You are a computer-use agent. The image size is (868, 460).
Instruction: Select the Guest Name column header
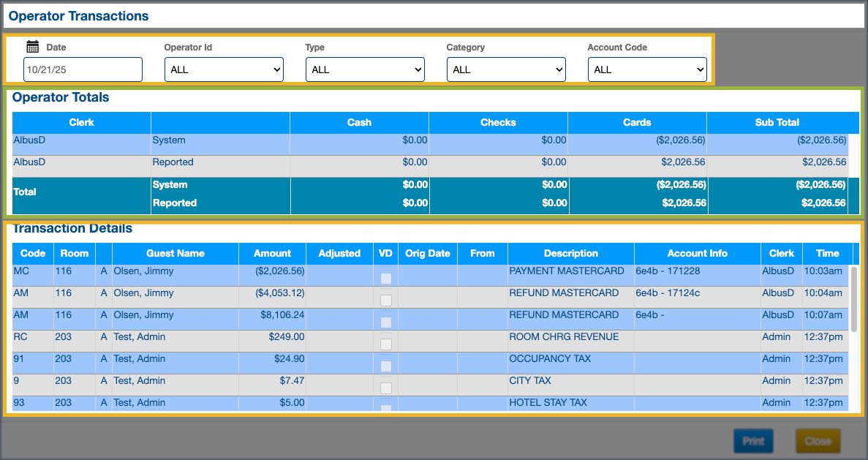[176, 254]
